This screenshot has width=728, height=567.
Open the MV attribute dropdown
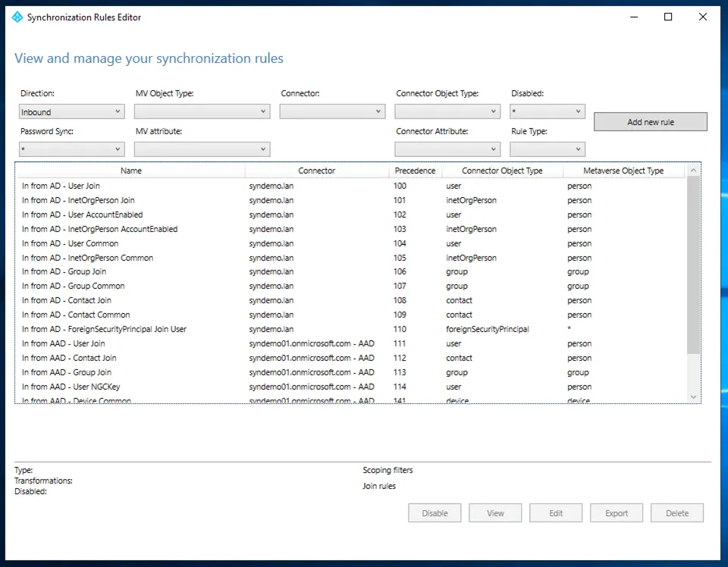(x=202, y=149)
